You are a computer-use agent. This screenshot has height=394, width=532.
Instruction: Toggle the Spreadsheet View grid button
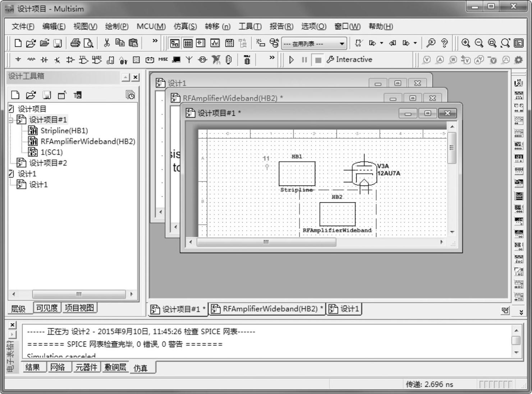188,43
